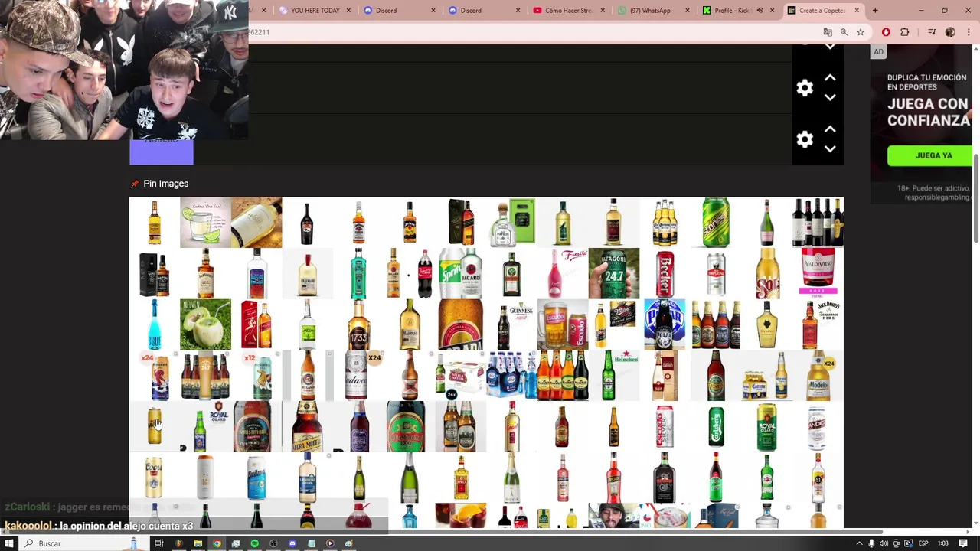Image resolution: width=980 pixels, height=551 pixels.
Task: Select the Royal Guard green can image
Action: coord(766,427)
